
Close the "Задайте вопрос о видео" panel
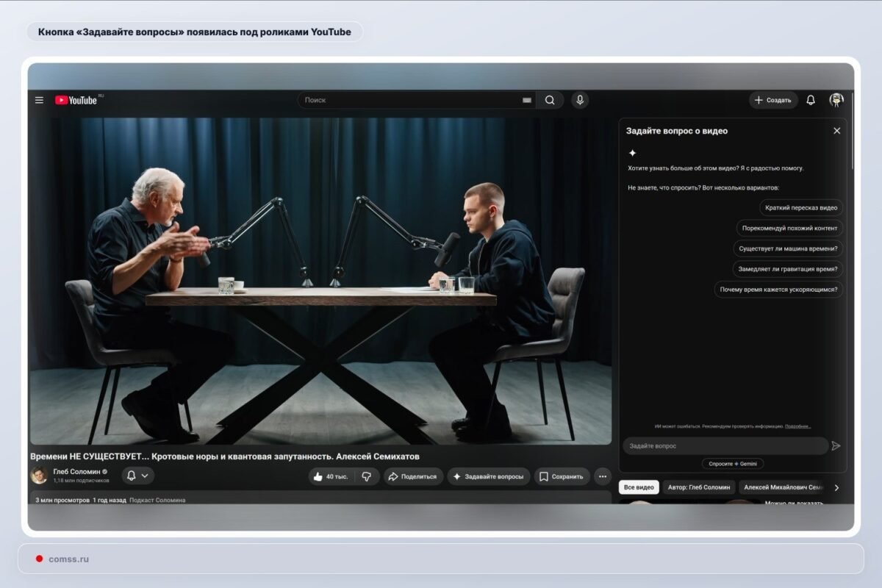pos(836,131)
